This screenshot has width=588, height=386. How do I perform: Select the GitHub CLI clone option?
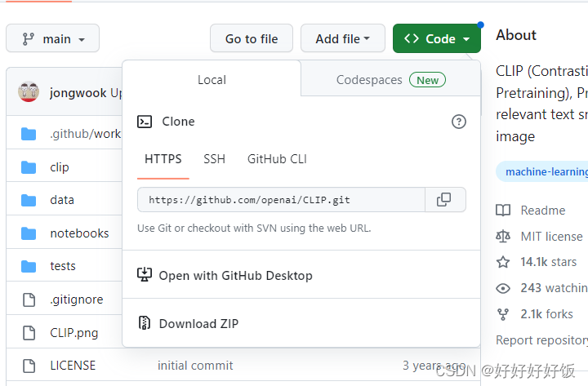tap(277, 159)
